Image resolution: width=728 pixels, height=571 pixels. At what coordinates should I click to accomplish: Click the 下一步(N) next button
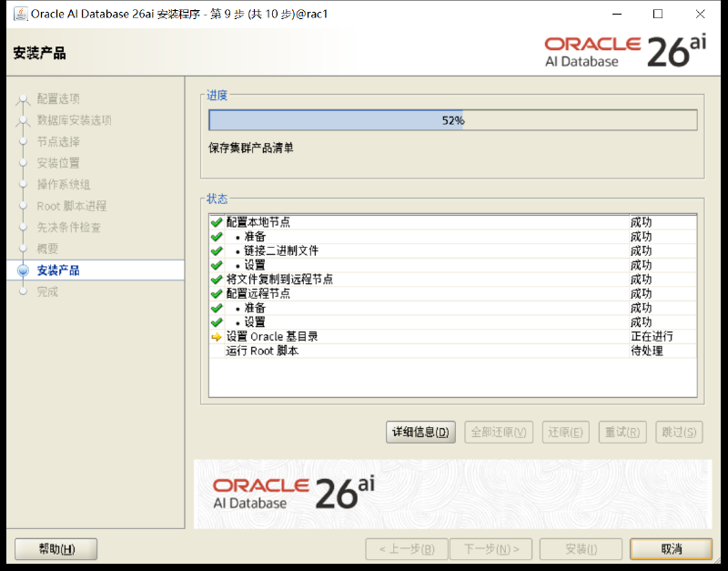(x=491, y=549)
